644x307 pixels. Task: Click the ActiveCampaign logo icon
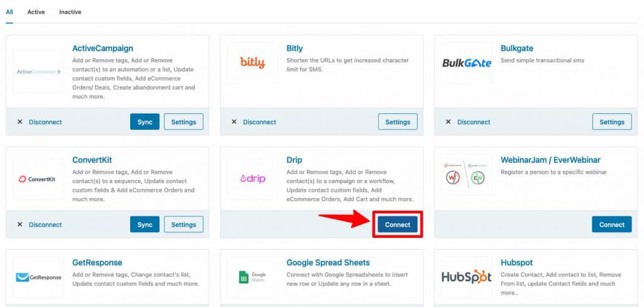(x=38, y=72)
